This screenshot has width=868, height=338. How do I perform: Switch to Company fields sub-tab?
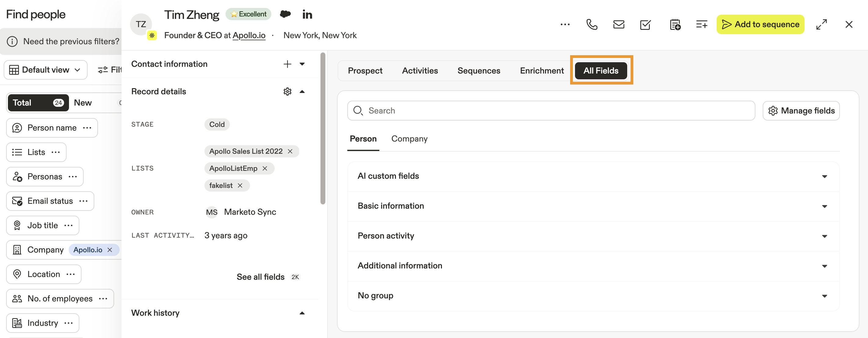pyautogui.click(x=409, y=139)
